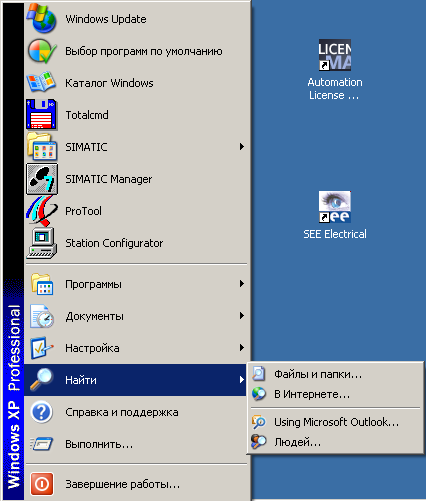
Task: Click the Документы clock document icon
Action: (x=42, y=316)
